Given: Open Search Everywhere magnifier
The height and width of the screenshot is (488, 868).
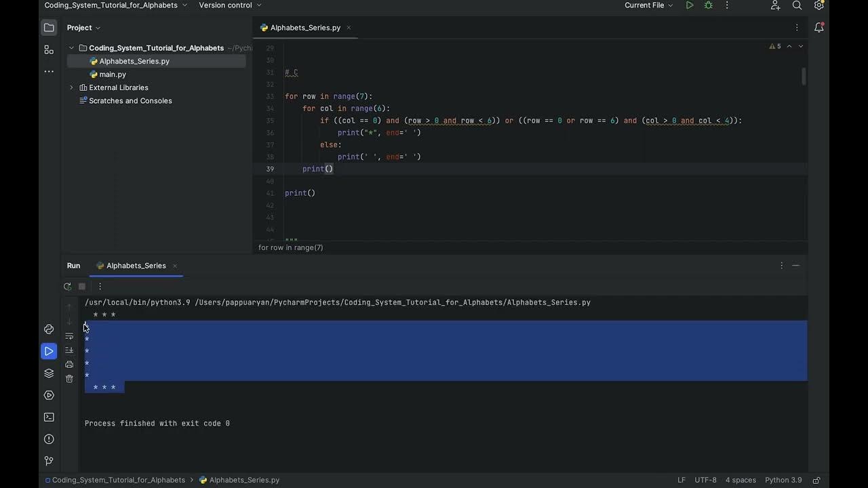Looking at the screenshot, I should pyautogui.click(x=797, y=5).
